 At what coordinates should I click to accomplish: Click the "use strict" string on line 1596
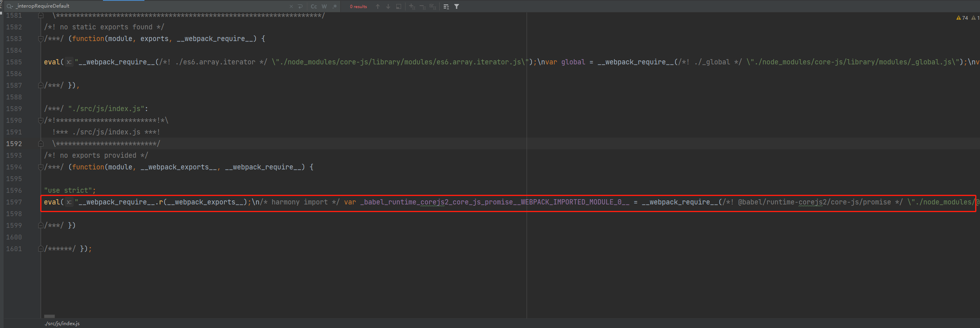point(68,190)
